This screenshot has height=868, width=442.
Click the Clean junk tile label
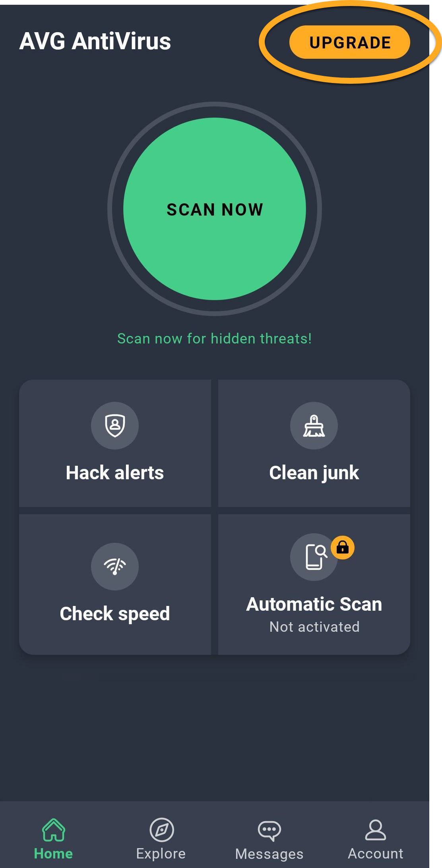coord(314,473)
